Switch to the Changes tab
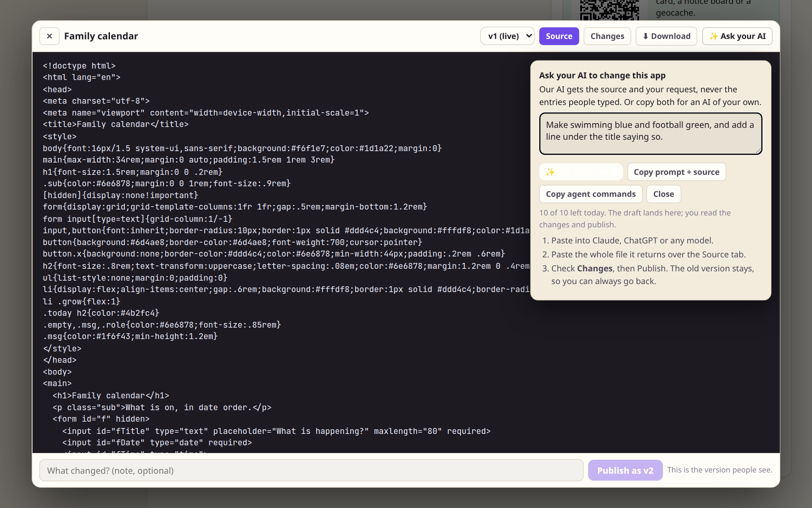Screen dimensions: 812x508 point(607,36)
